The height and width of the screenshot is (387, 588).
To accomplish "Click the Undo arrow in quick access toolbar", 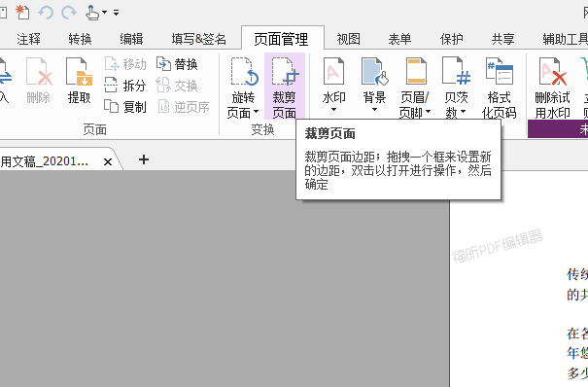I will coord(46,13).
